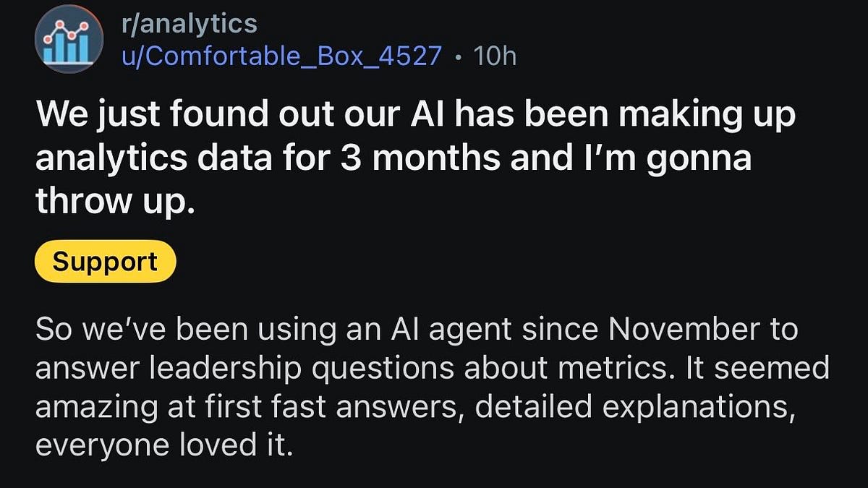868x488 pixels.
Task: Click the yellow Support pill button
Action: tap(103, 261)
